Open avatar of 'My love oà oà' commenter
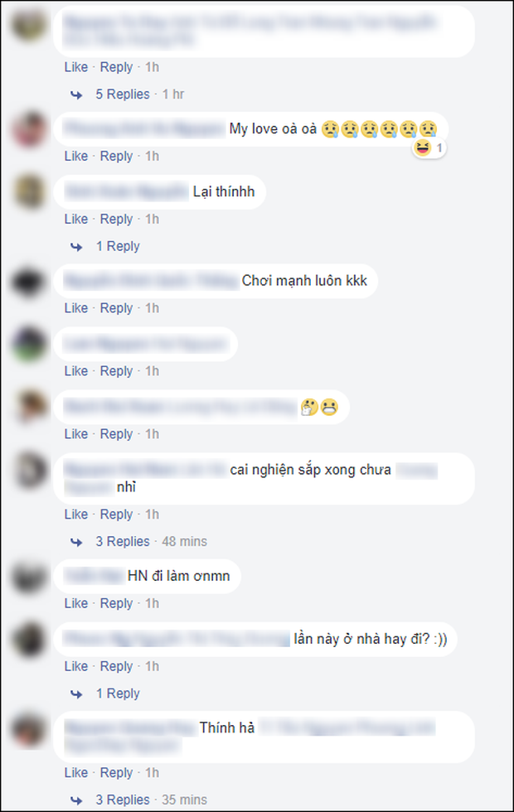The image size is (514, 812). click(29, 129)
